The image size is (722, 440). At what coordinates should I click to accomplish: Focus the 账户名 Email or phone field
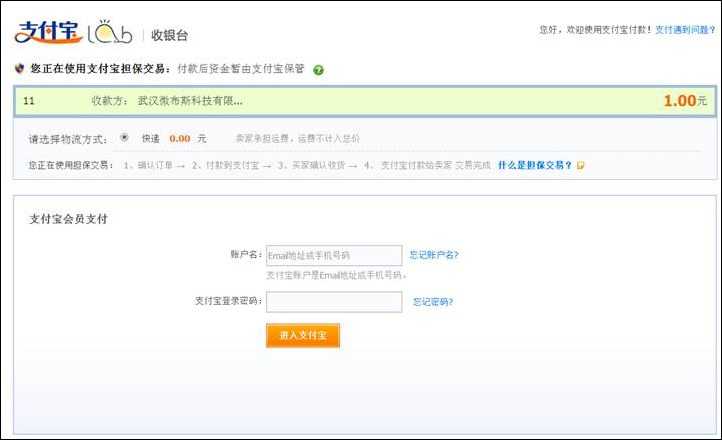pos(334,255)
